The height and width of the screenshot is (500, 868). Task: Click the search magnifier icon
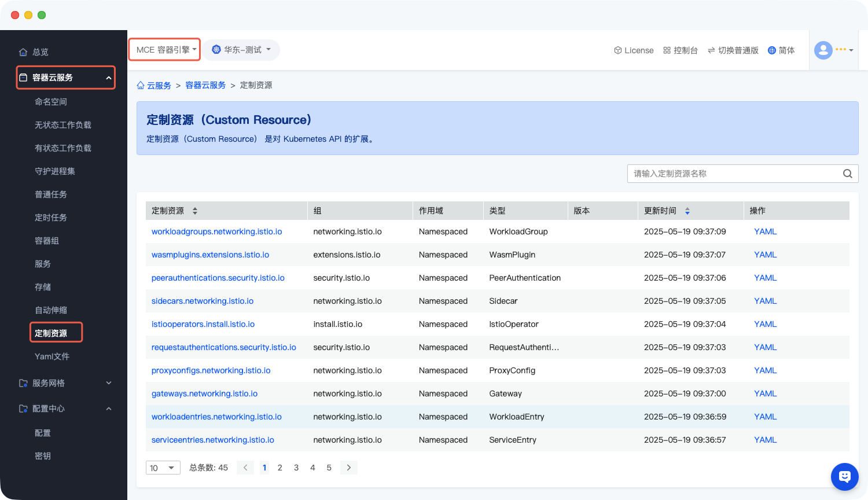tap(847, 174)
